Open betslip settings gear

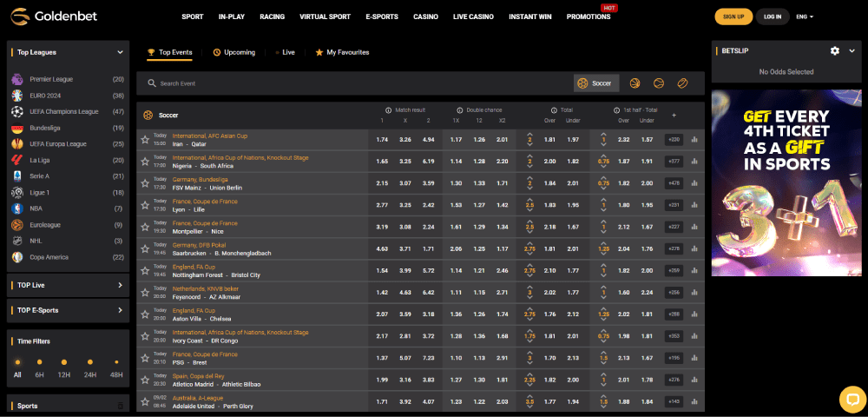pos(835,51)
